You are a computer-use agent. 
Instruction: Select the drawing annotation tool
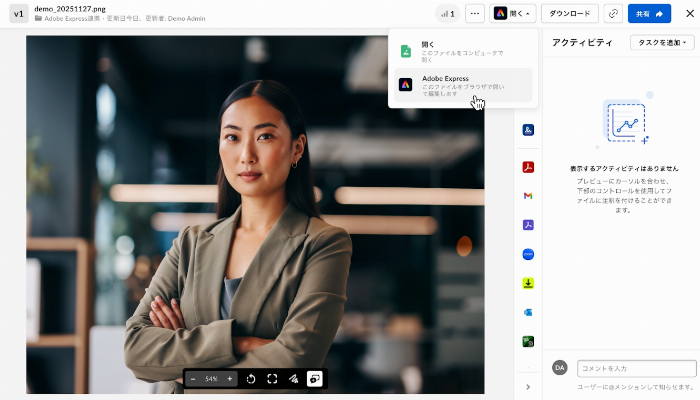pyautogui.click(x=293, y=379)
